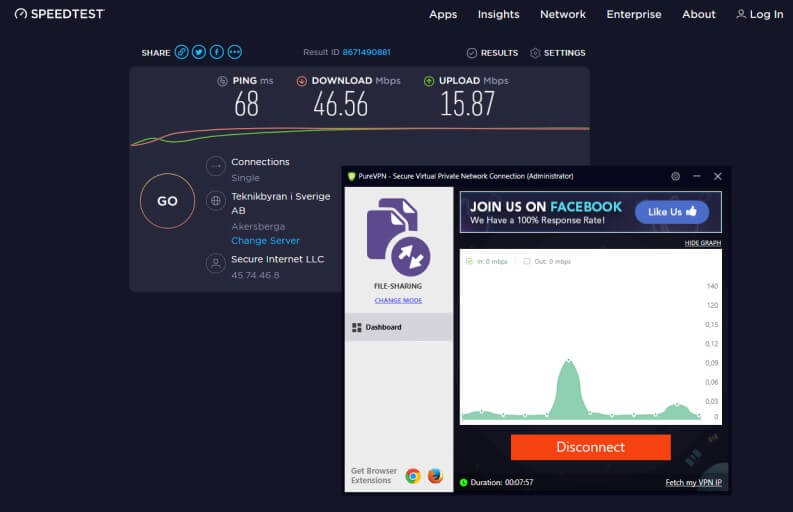Click Log In text link
The image size is (793, 512).
[767, 15]
